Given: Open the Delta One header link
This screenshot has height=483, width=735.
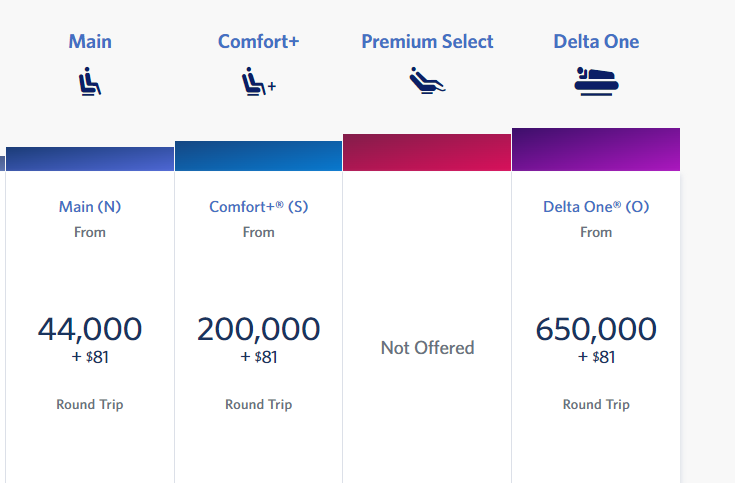Looking at the screenshot, I should pos(596,41).
